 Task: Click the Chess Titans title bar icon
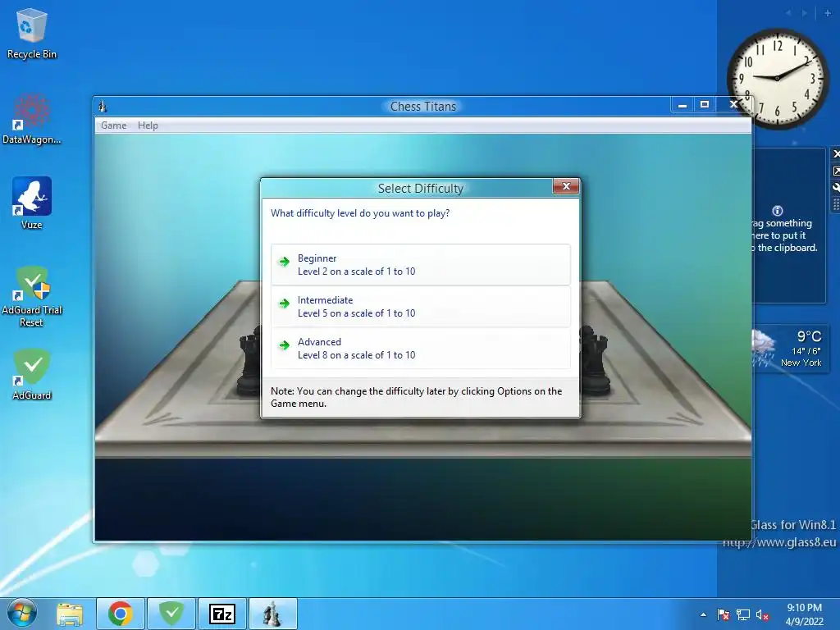103,107
